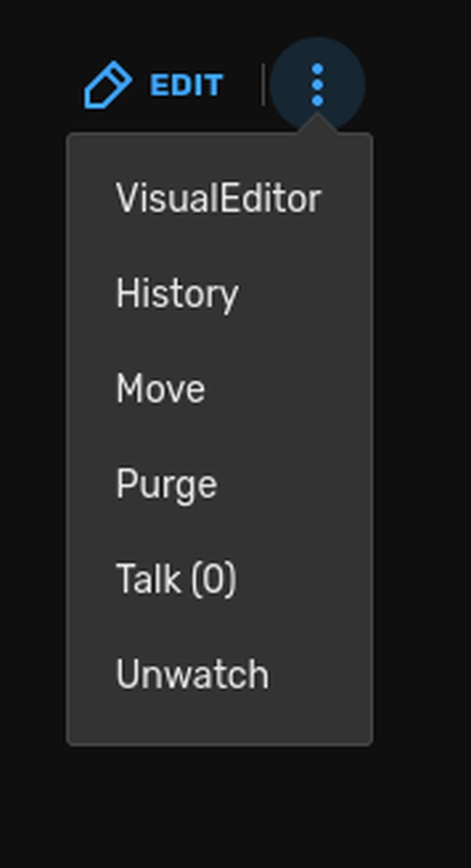Viewport: 471px width, 868px height.
Task: Launch the VisualEditor option
Action: (x=218, y=199)
